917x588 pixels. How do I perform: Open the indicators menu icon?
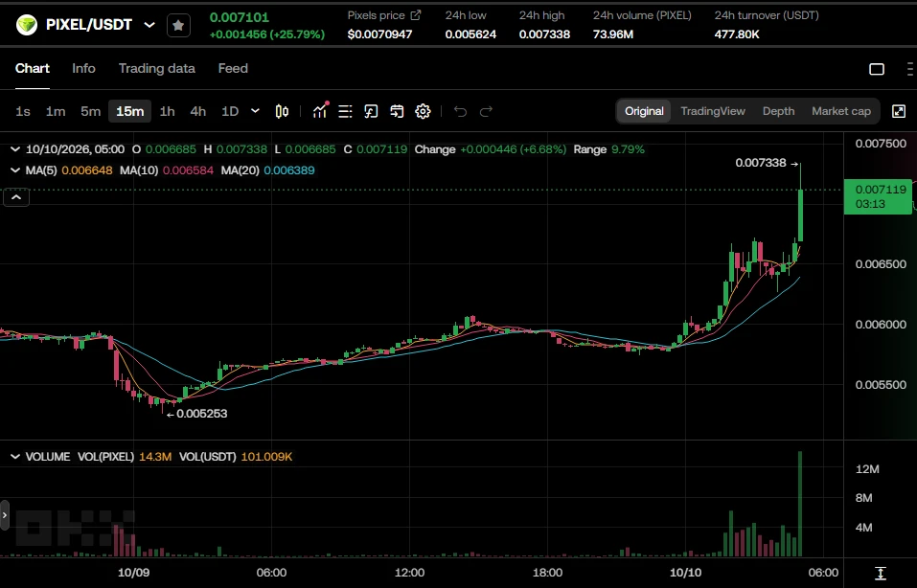(320, 110)
